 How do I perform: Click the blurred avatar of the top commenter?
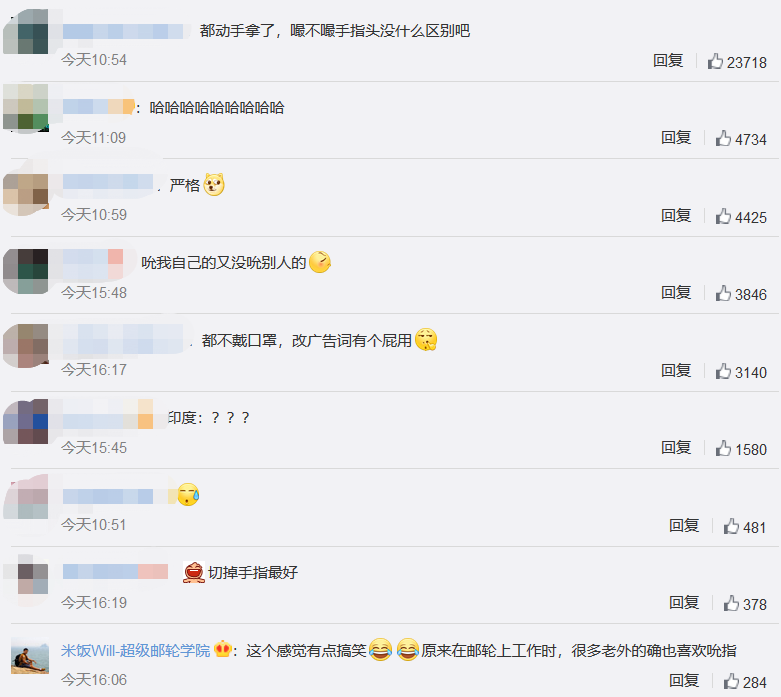click(x=26, y=31)
